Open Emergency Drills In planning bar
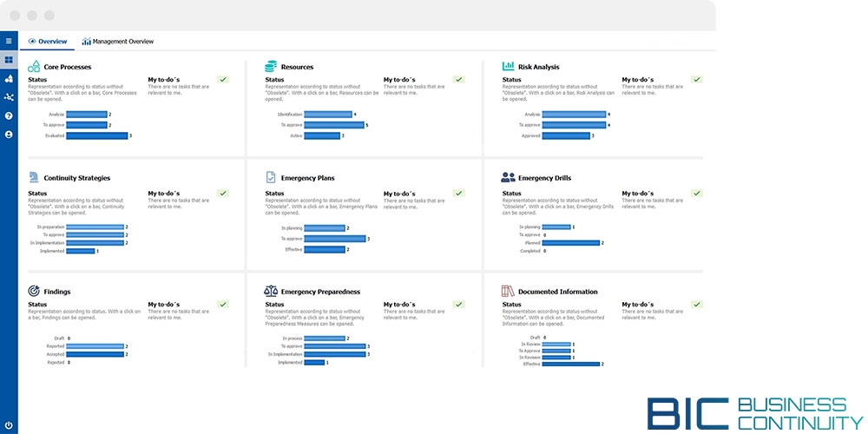 click(556, 227)
